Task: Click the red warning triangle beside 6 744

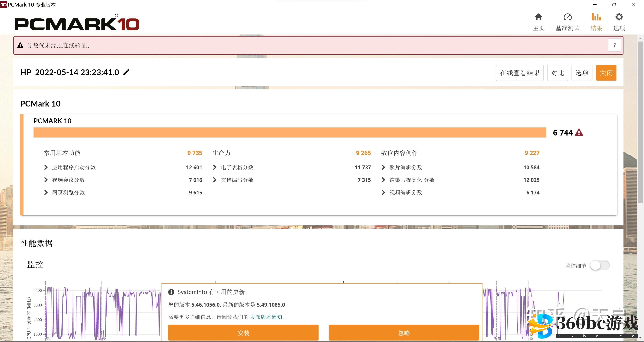Action: 579,132
